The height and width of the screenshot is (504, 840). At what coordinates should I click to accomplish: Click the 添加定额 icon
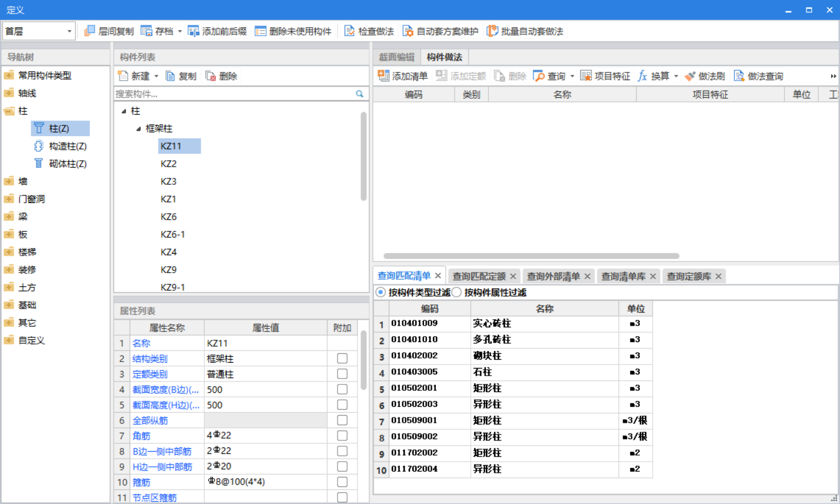441,75
